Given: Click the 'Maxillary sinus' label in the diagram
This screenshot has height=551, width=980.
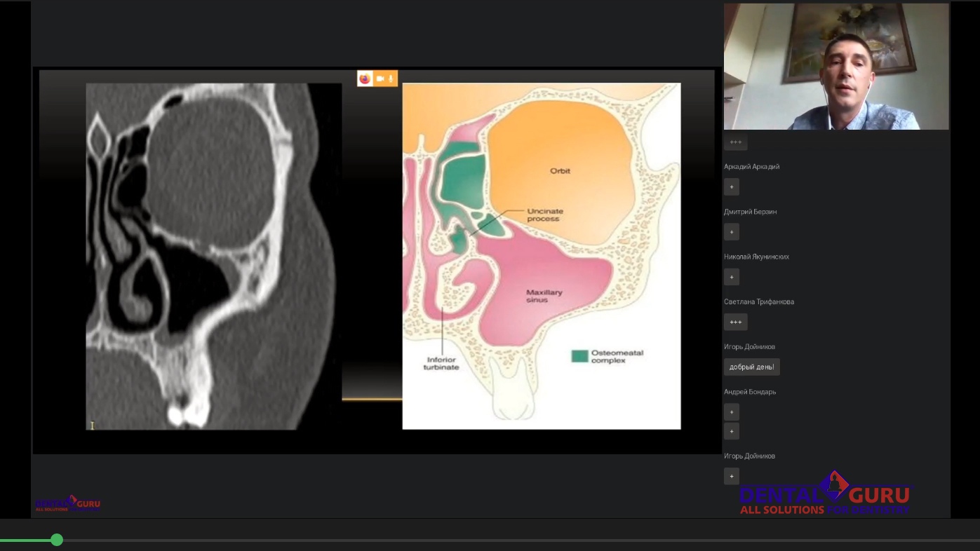Looking at the screenshot, I should [x=544, y=296].
